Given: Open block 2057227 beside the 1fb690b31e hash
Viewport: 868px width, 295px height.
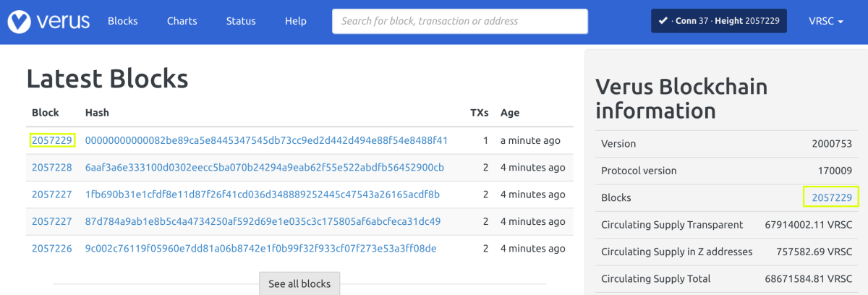Looking at the screenshot, I should (x=52, y=194).
